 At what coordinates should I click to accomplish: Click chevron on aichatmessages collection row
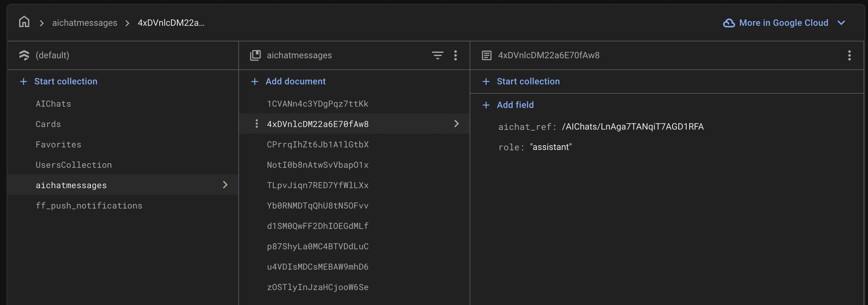[x=225, y=185]
